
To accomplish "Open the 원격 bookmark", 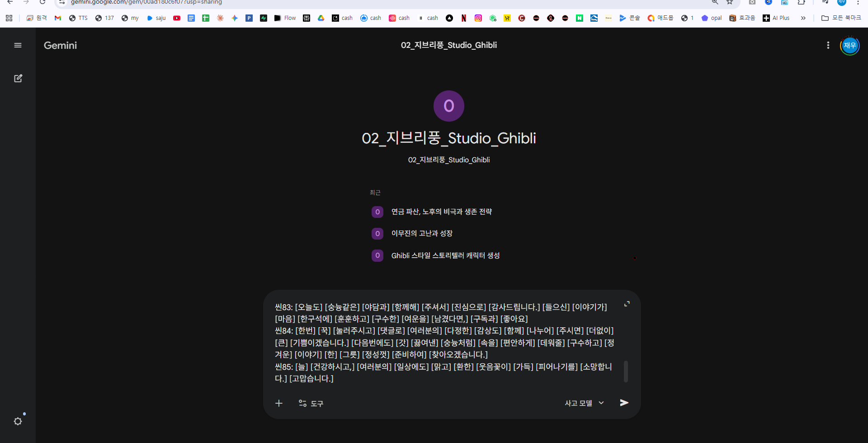I will [x=37, y=18].
